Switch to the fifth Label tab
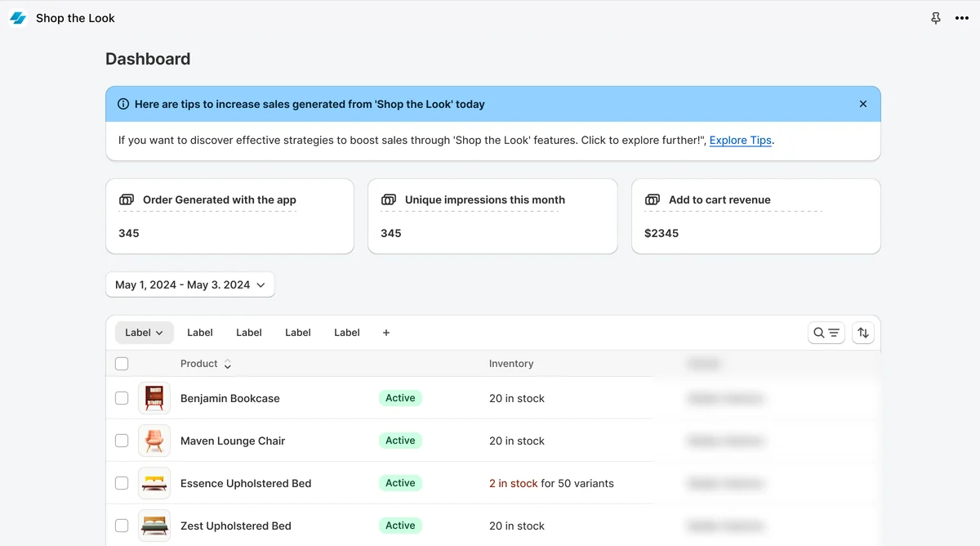Screen dimensions: 980x546 click(347, 333)
